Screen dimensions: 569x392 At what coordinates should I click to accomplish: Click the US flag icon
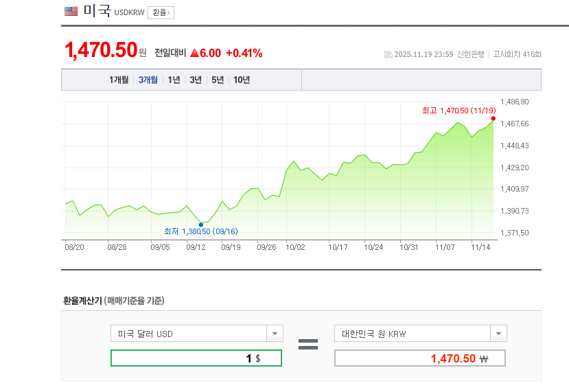coord(71,11)
